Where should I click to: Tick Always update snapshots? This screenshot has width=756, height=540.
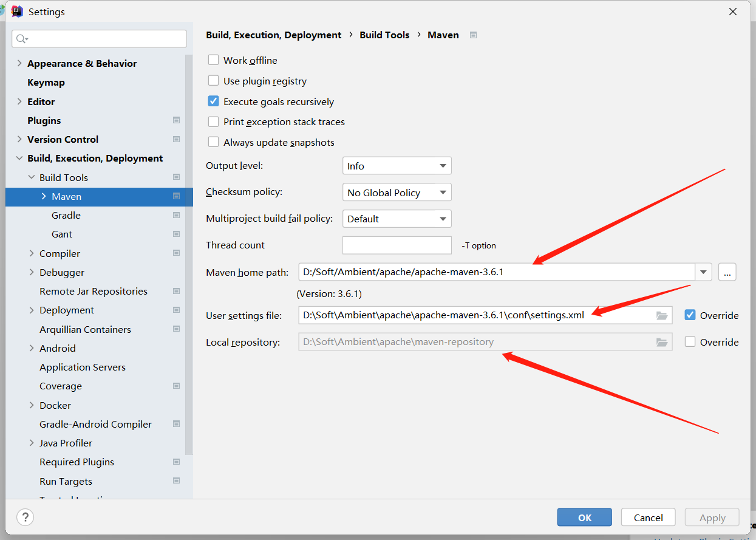213,142
